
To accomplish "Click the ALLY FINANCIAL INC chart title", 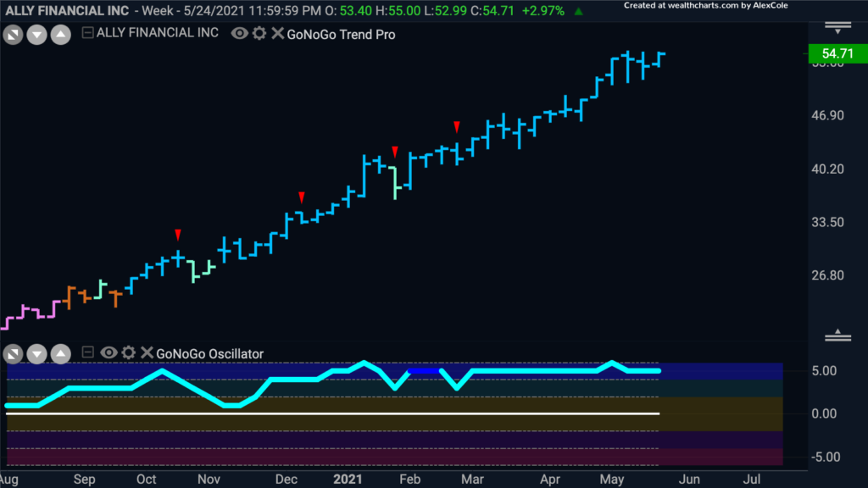I will (67, 10).
